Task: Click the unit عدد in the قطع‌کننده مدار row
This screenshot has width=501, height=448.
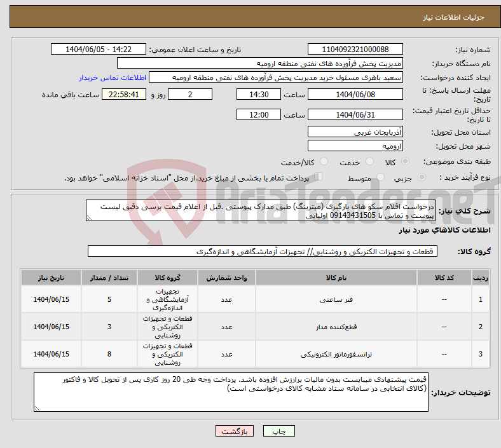Action: (226, 327)
